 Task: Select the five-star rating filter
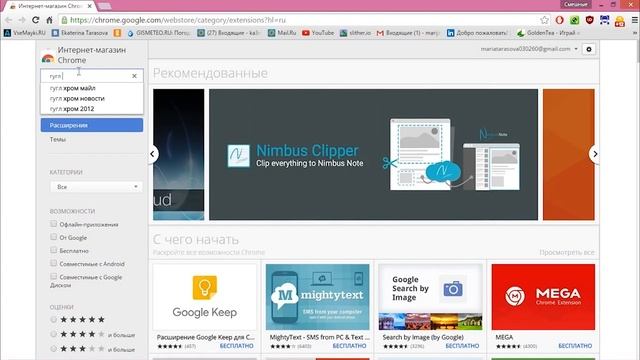[x=53, y=320]
